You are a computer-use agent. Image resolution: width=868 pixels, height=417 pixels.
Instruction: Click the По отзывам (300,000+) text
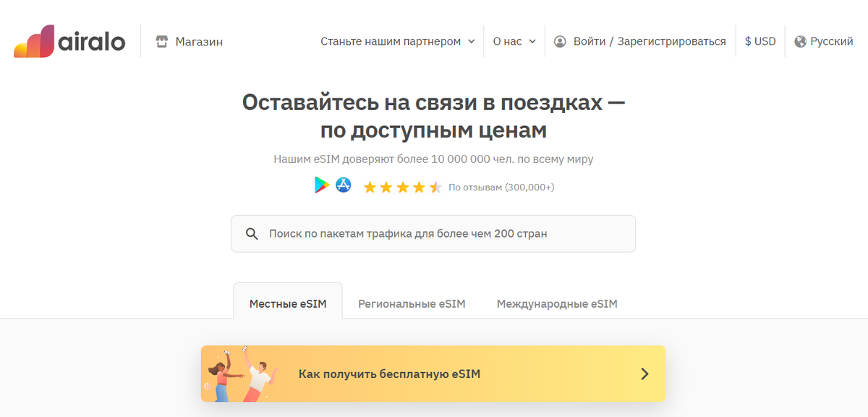point(501,188)
